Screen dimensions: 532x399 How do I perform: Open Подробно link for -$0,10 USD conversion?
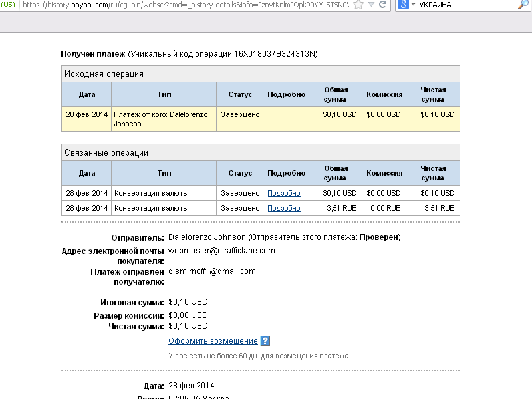pos(284,193)
